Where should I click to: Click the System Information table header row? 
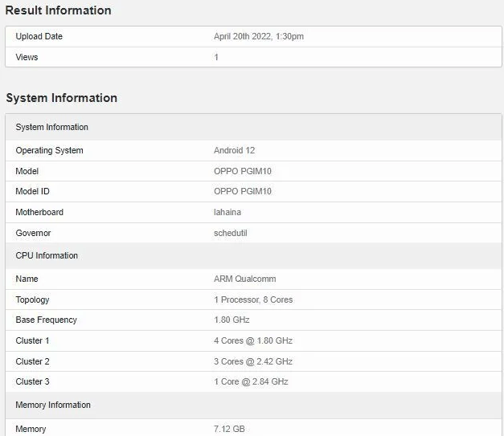coord(253,127)
